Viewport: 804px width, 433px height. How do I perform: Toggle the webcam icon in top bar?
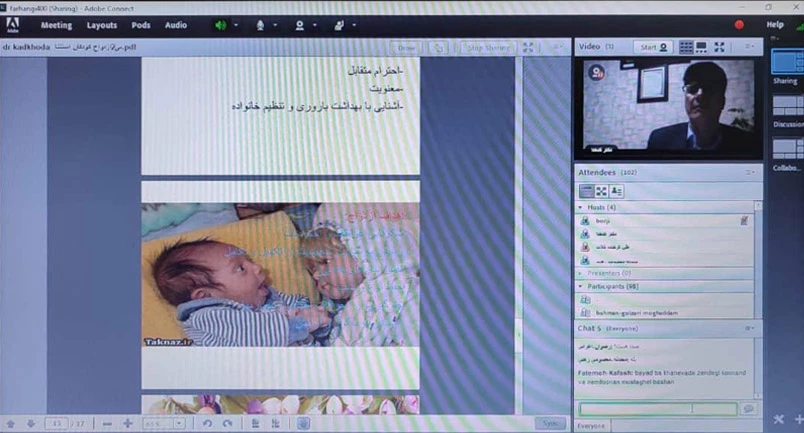pos(299,25)
